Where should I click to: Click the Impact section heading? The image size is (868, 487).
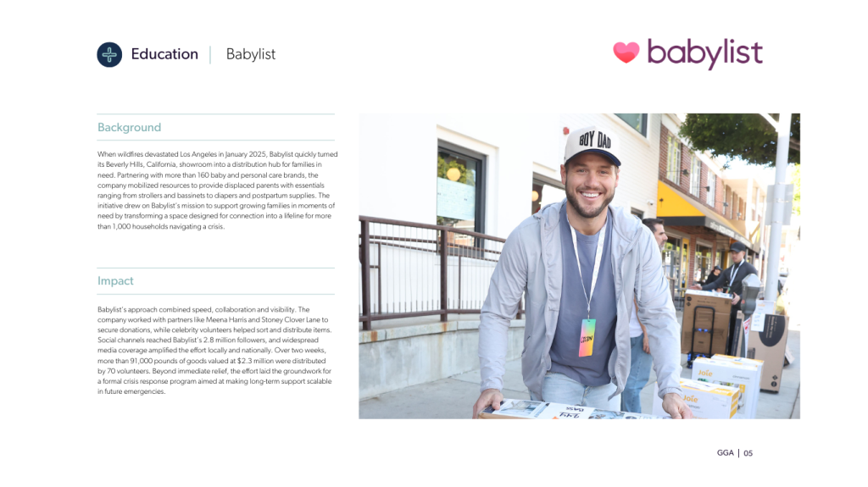coord(115,280)
